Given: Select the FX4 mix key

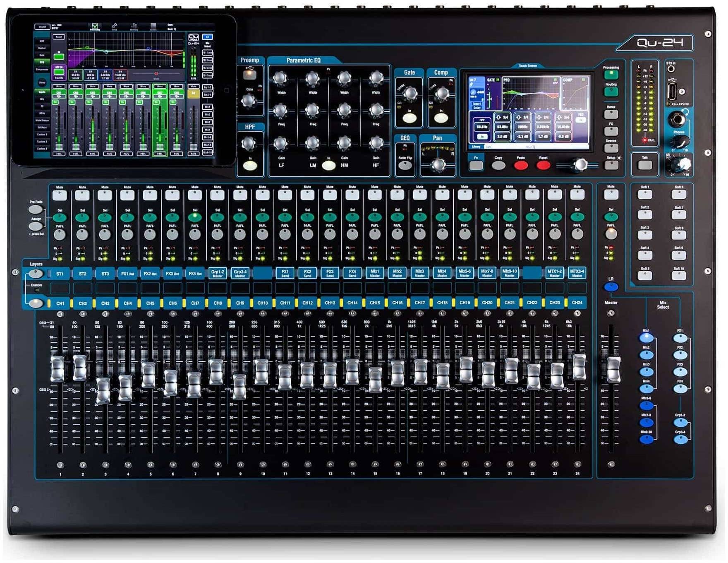Looking at the screenshot, I should tap(680, 389).
